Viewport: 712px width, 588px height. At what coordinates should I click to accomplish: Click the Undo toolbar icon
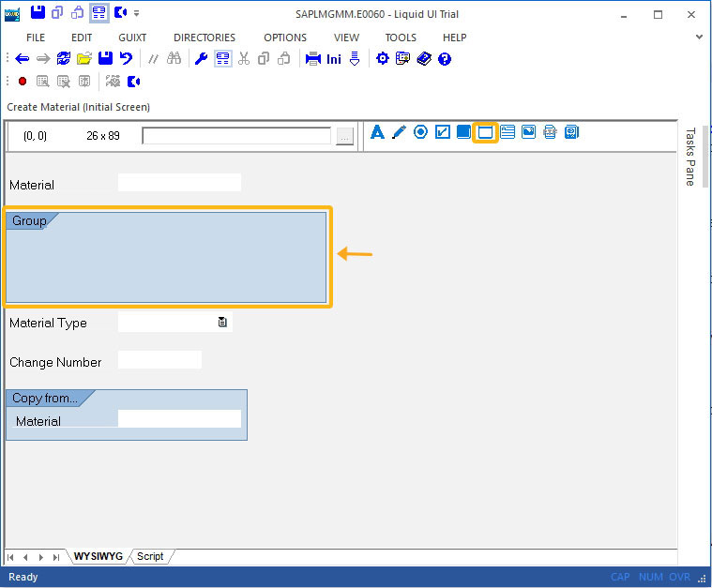(x=126, y=58)
